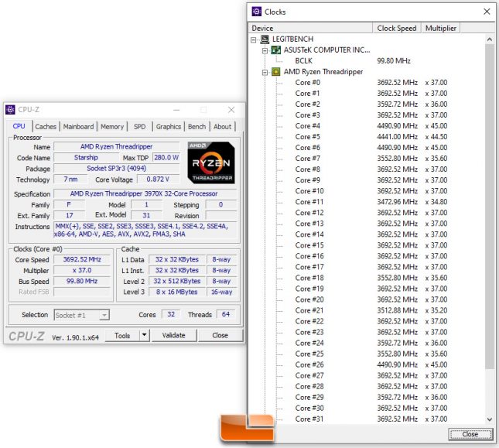The width and height of the screenshot is (499, 448).
Task: Click the Clocks vertical scrollbar thumb
Action: pyautogui.click(x=490, y=206)
